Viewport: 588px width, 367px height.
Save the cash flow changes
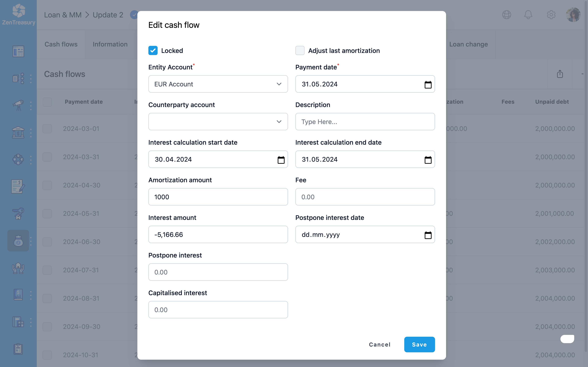click(x=419, y=344)
